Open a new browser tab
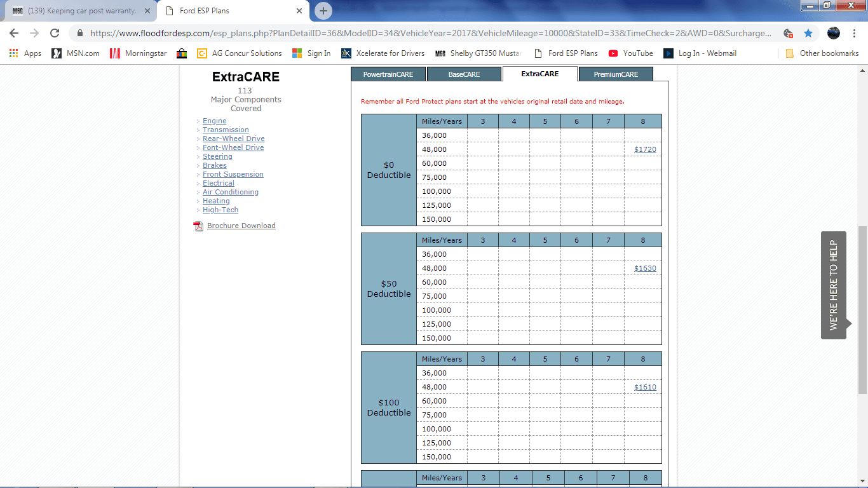The width and height of the screenshot is (868, 488). pos(323,11)
